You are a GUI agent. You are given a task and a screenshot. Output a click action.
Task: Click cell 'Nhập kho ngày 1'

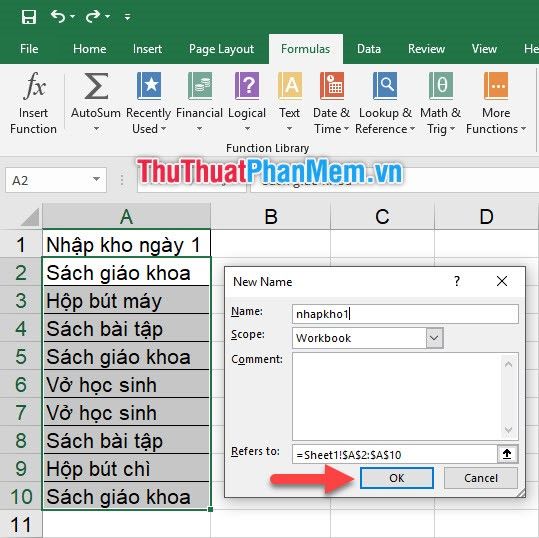click(126, 245)
